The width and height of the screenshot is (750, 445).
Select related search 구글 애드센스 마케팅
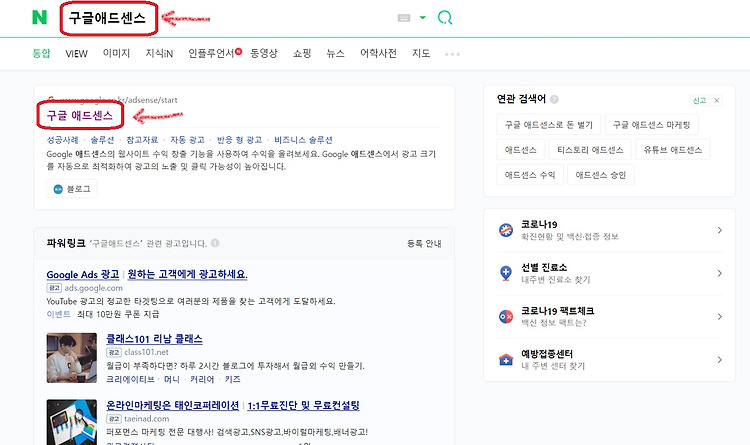pyautogui.click(x=651, y=125)
